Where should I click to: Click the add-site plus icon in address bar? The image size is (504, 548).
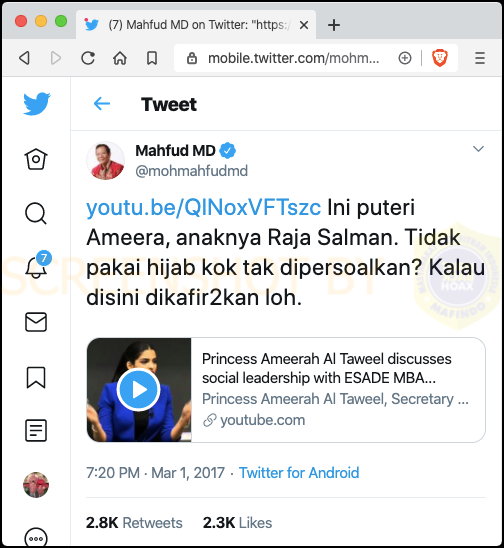pos(405,58)
